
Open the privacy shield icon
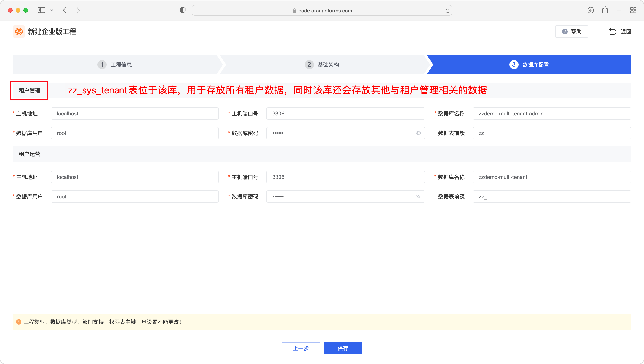coord(183,10)
